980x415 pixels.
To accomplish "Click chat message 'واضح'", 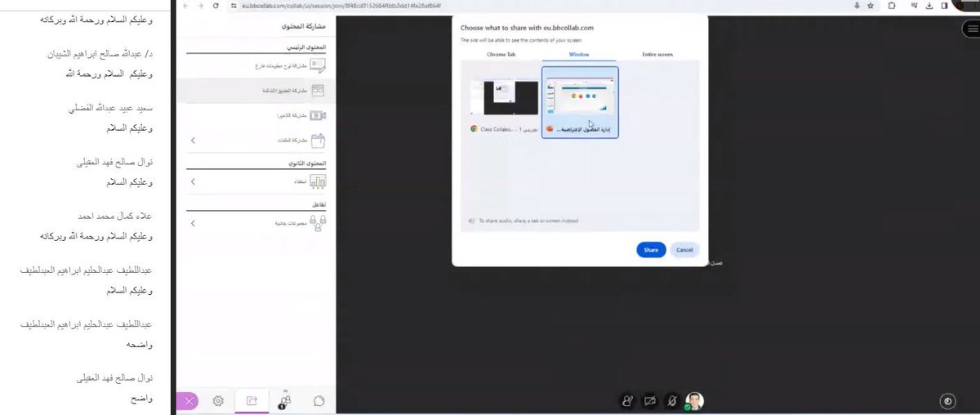I will tap(140, 399).
